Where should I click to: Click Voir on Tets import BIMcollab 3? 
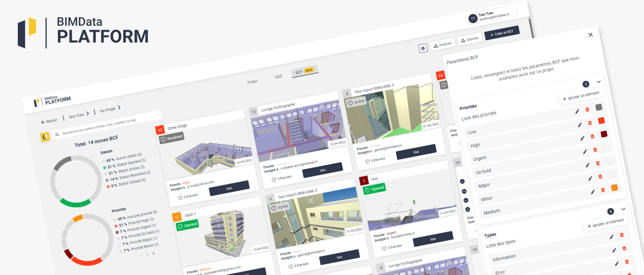[x=416, y=152]
